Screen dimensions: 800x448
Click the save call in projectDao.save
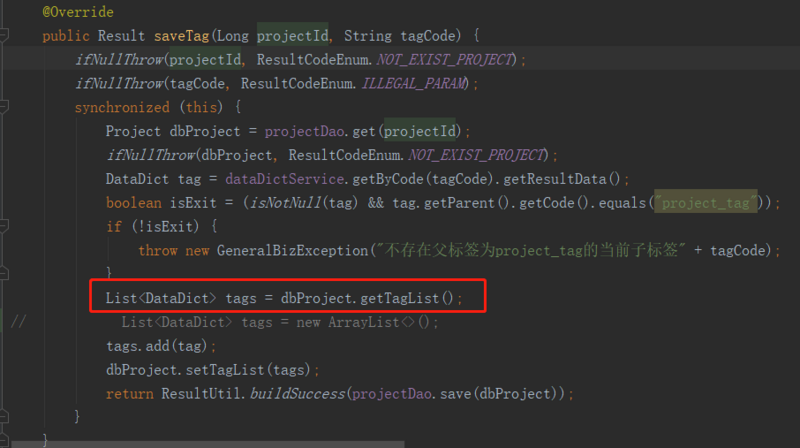pos(455,394)
